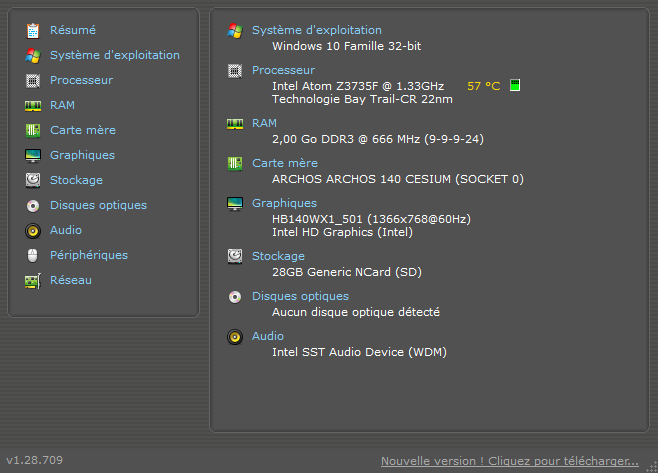Click the Audio speaker icon in sidebar
The width and height of the screenshot is (658, 473).
[33, 231]
